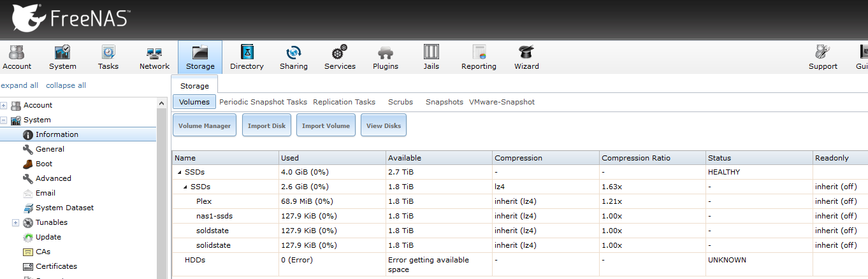Click the View Disks button
Image resolution: width=868 pixels, height=279 pixels.
(x=384, y=125)
